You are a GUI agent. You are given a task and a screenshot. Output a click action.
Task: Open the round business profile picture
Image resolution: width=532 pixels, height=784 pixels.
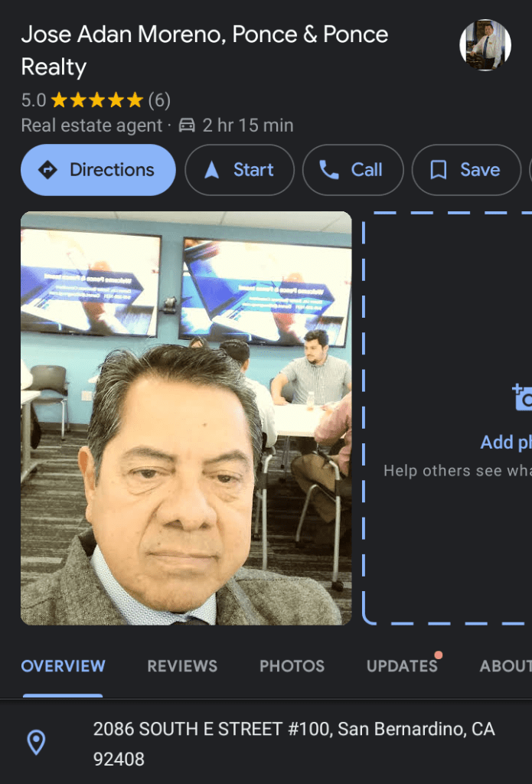[485, 45]
